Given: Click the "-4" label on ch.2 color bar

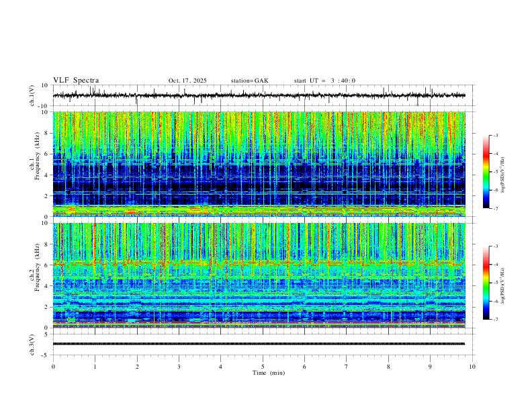Looking at the screenshot, I should point(495,265).
